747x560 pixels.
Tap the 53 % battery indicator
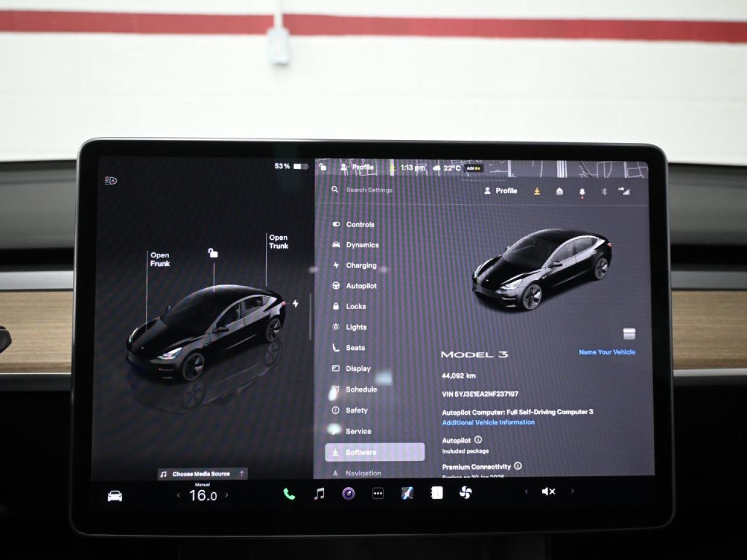[x=291, y=166]
